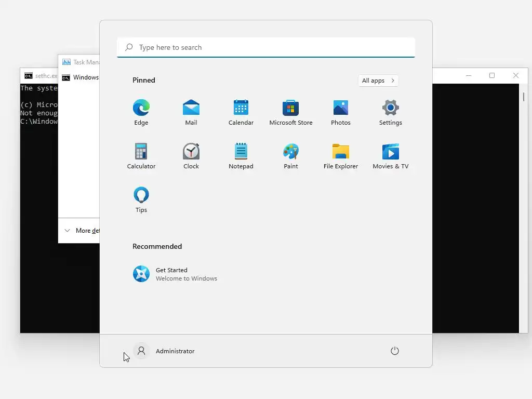
Task: Click the Task Manager title bar icon
Action: (x=66, y=62)
